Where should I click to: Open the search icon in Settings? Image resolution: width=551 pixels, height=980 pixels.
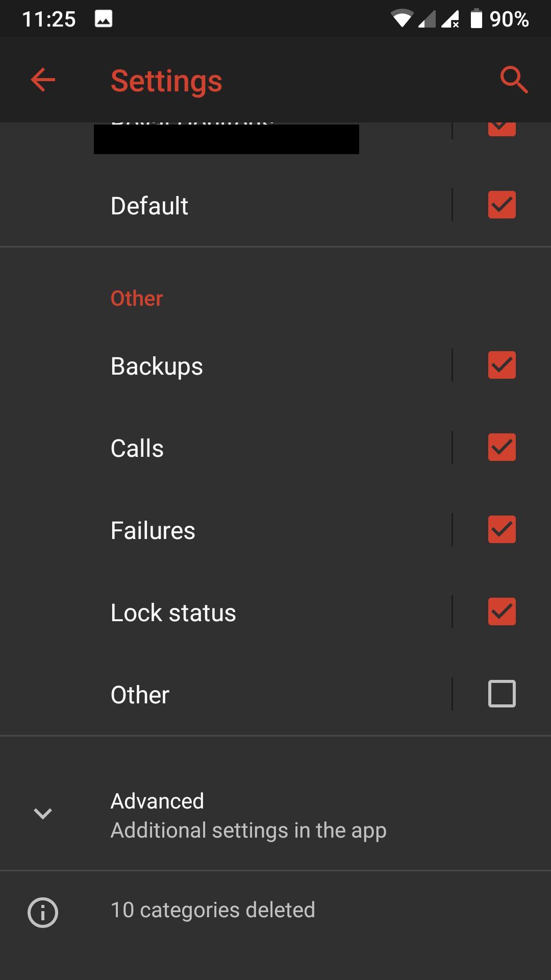[x=513, y=80]
